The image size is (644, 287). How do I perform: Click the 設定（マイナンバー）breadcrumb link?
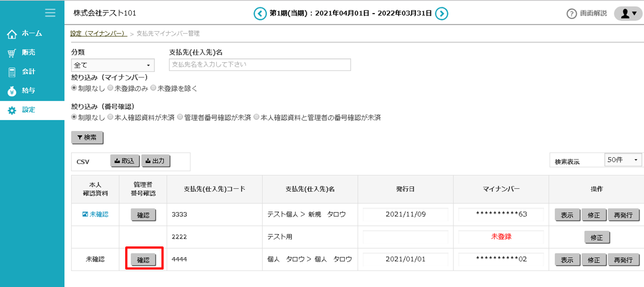(x=99, y=34)
